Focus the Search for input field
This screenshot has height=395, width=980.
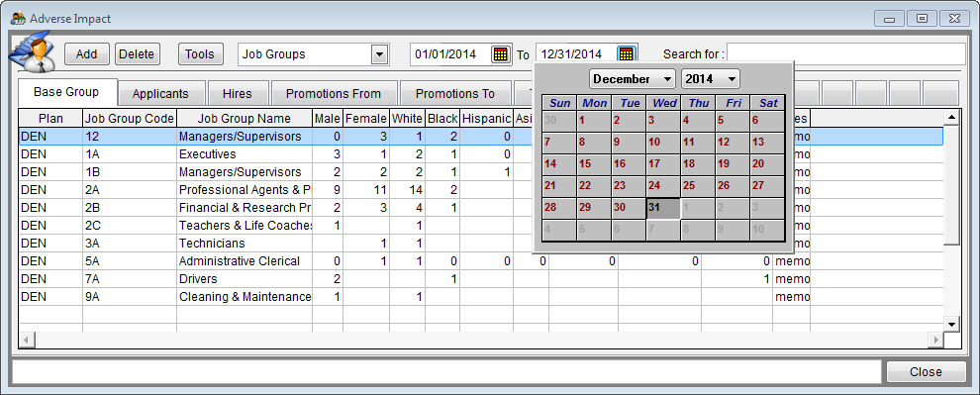[x=846, y=54]
